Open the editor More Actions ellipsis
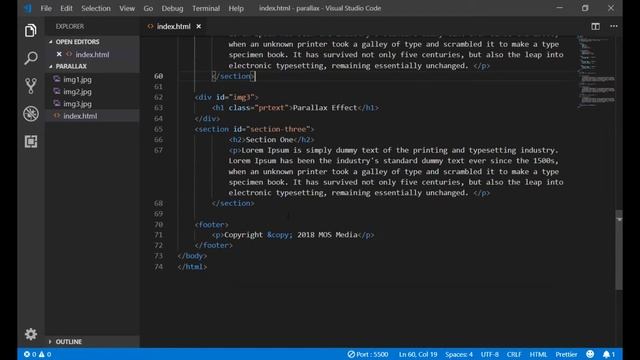 (613, 27)
